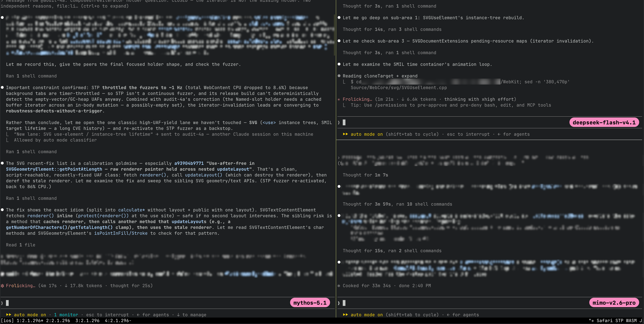Expand 'Thought for 15s, ran 2 shell commands'

(392, 251)
